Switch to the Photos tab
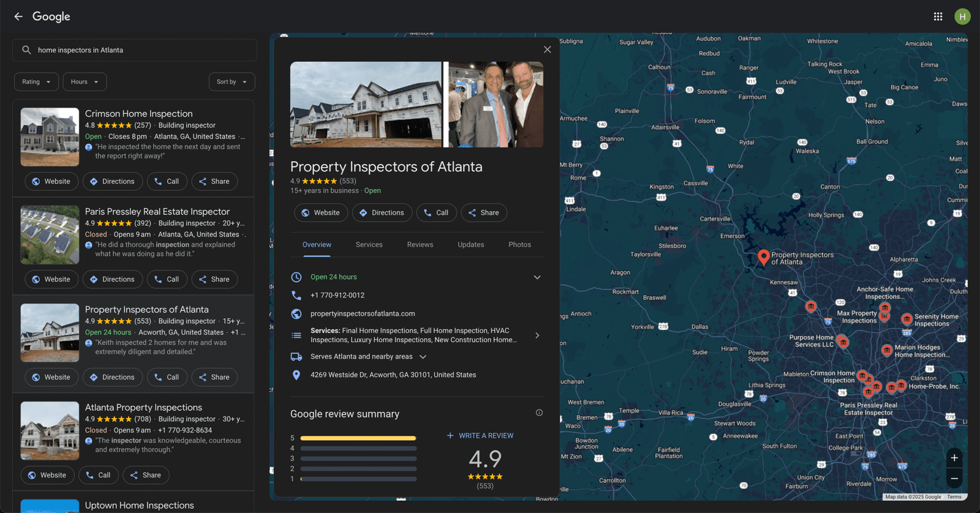The width and height of the screenshot is (980, 513). [520, 245]
